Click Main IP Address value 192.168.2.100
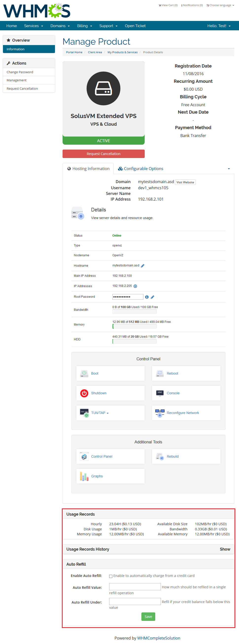This screenshot has width=239, height=644. 122,276
